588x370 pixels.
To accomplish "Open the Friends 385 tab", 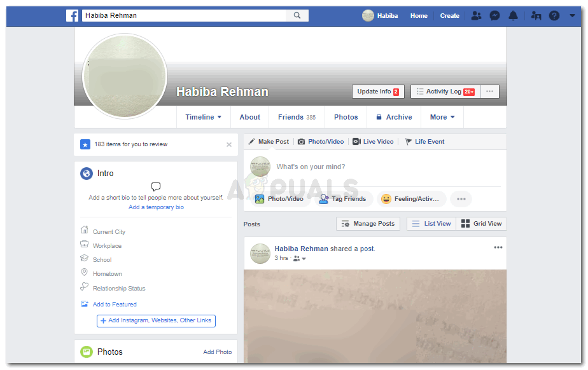I will [297, 117].
